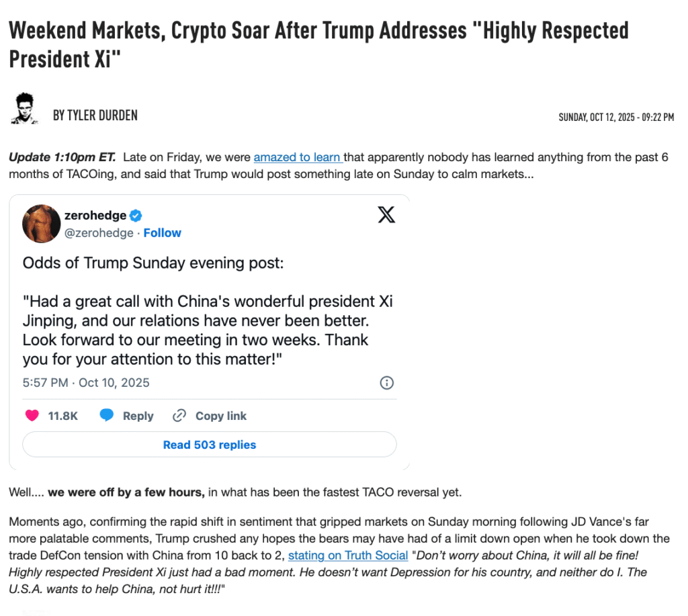Open the tweet timestamp 5:57 PM Oct 10
This screenshot has width=688, height=616.
(x=86, y=383)
